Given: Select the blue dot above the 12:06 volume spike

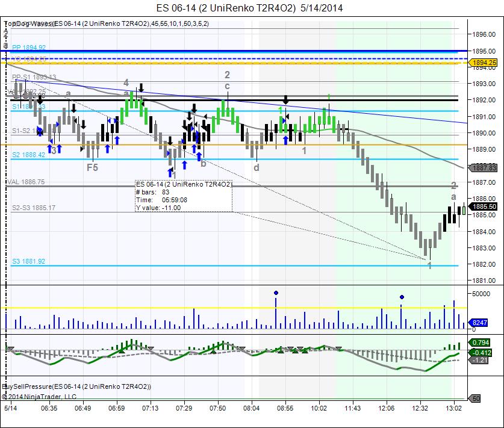Looking at the screenshot, I should click(x=402, y=297).
